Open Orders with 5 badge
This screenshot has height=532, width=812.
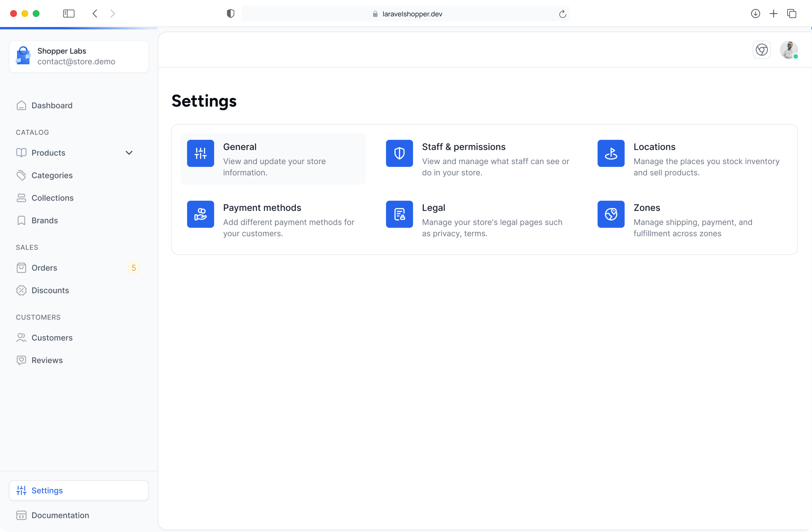point(44,268)
